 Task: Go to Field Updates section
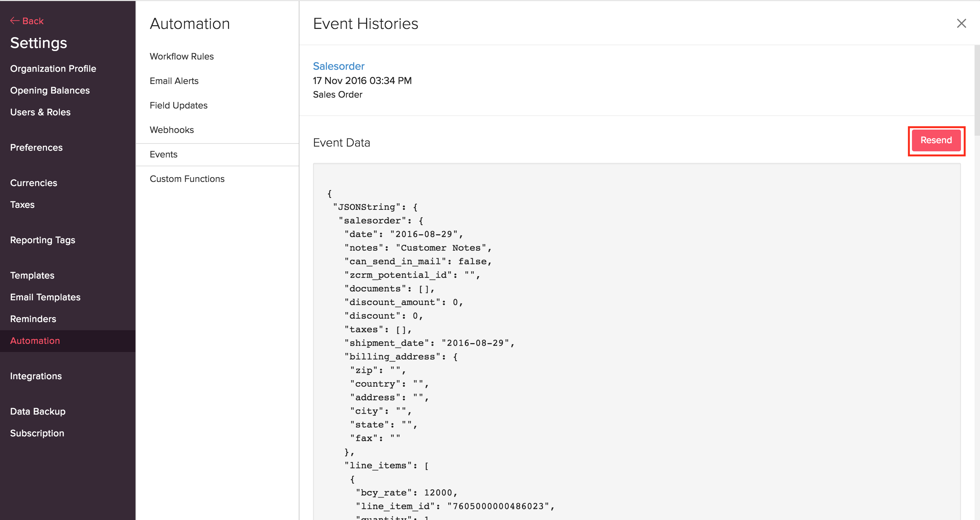[x=178, y=105]
